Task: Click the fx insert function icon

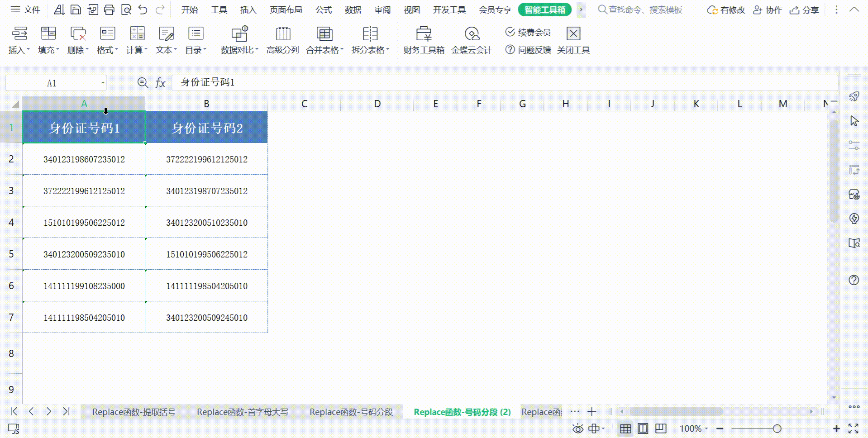Action: pos(160,83)
